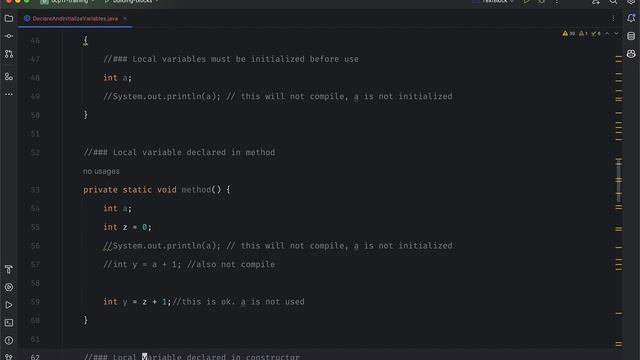Click 'private static void' keywords line 53
This screenshot has width=640, height=360.
point(130,190)
